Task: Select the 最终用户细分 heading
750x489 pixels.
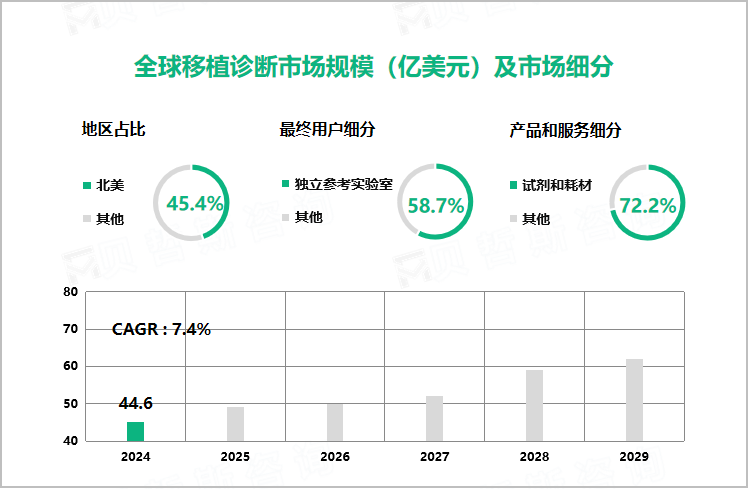Action: click(327, 129)
